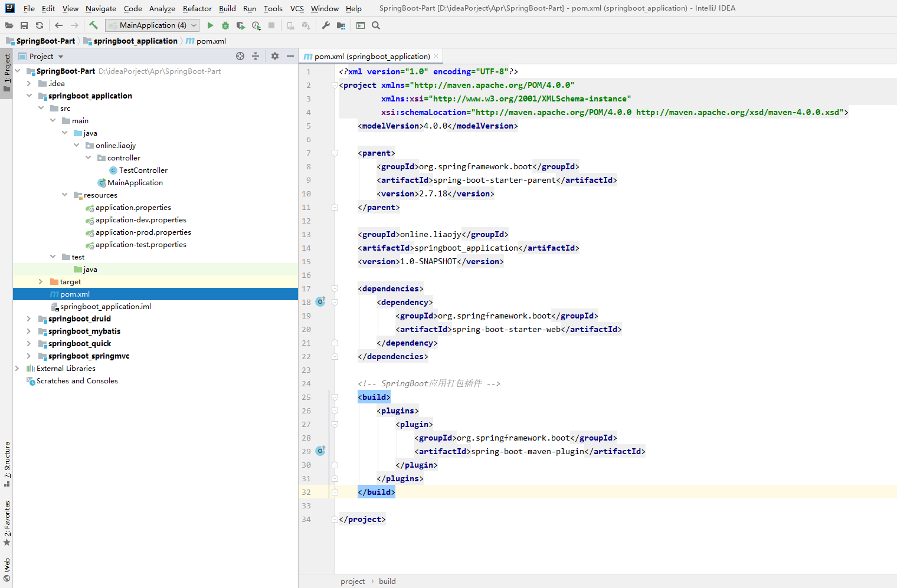Navigate back with the left arrow icon
Screen dimensions: 897x588
coord(58,25)
